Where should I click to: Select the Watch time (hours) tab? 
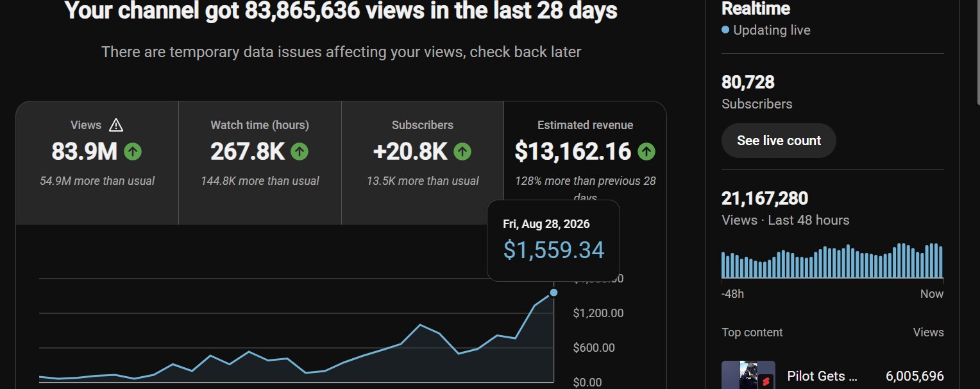click(x=260, y=163)
